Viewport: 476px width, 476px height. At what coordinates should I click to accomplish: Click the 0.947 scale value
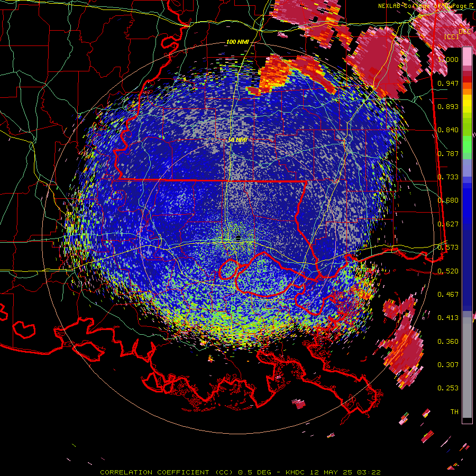448,83
